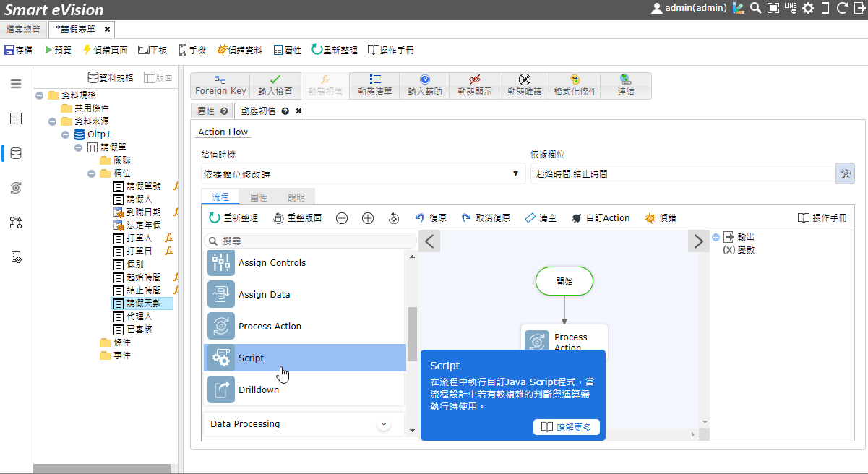The image size is (868, 474).
Task: Click the 瞭解更多 learn more button
Action: 567,427
